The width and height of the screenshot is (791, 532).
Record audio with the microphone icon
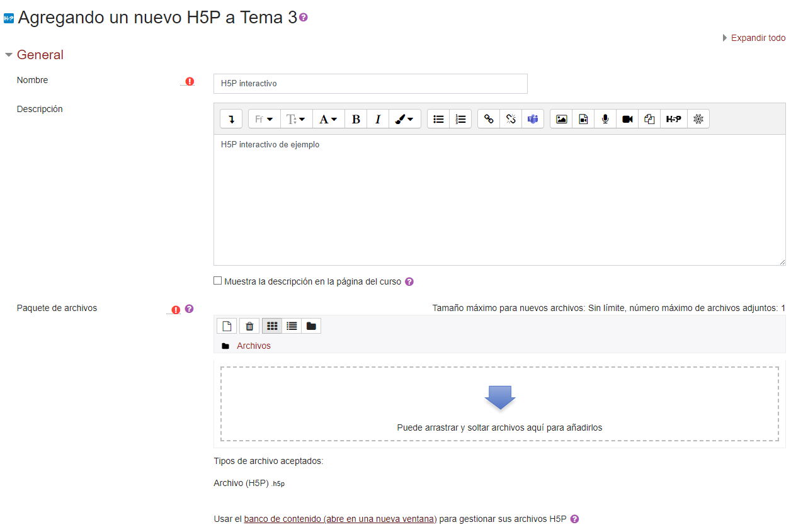(605, 119)
